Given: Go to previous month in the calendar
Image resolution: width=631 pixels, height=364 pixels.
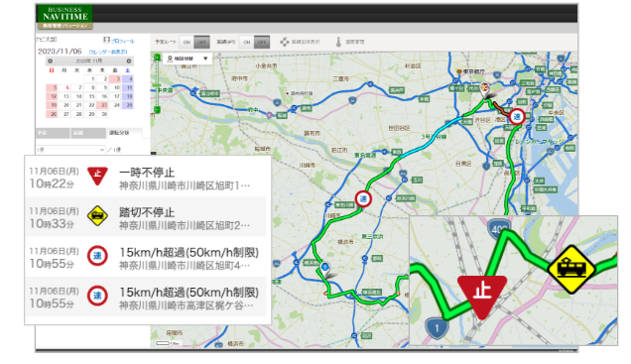Looking at the screenshot, I should pos(51,61).
